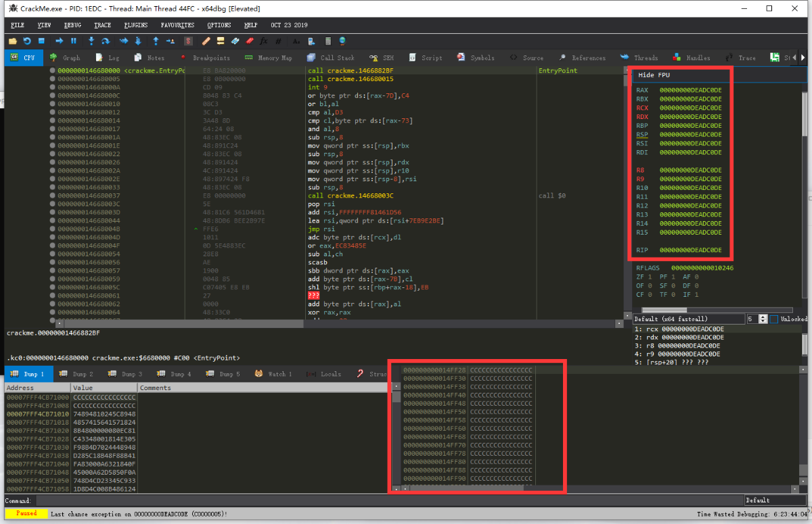Open the Plugins menu
812x524 pixels.
point(135,25)
